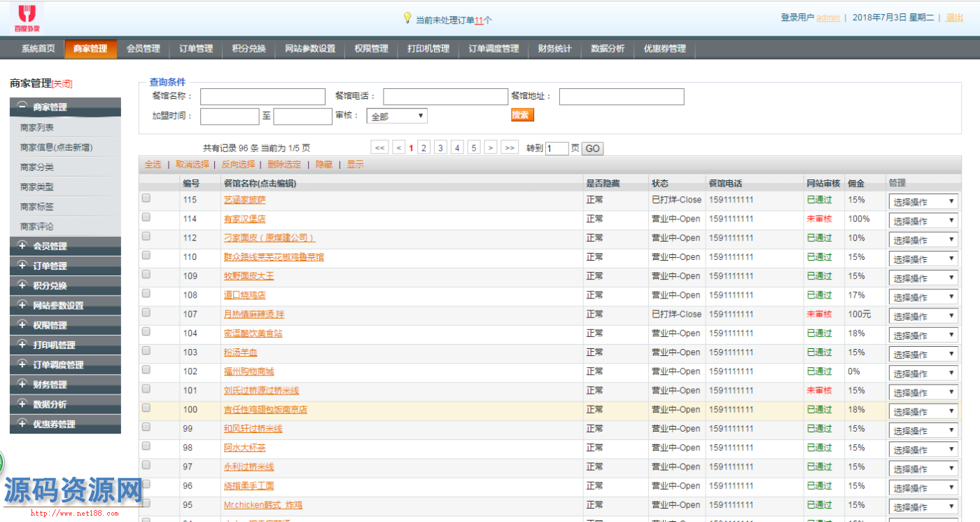The height and width of the screenshot is (522, 980).
Task: Open 商家分类 in the sidebar
Action: pyautogui.click(x=37, y=167)
